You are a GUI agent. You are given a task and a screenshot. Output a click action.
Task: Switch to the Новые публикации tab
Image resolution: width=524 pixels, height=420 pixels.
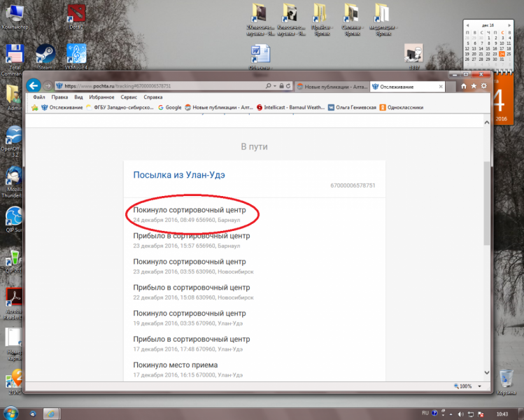click(x=330, y=86)
